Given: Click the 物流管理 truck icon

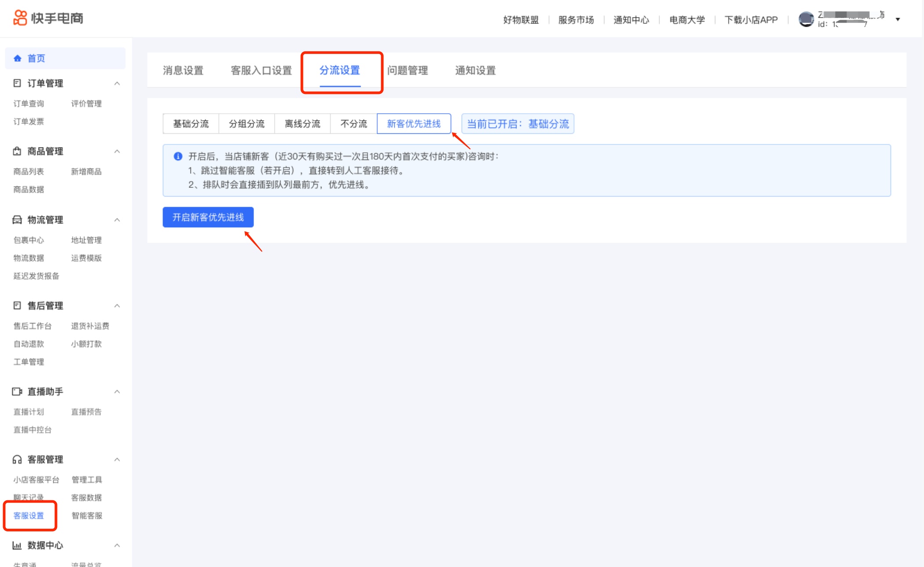Looking at the screenshot, I should pos(17,219).
